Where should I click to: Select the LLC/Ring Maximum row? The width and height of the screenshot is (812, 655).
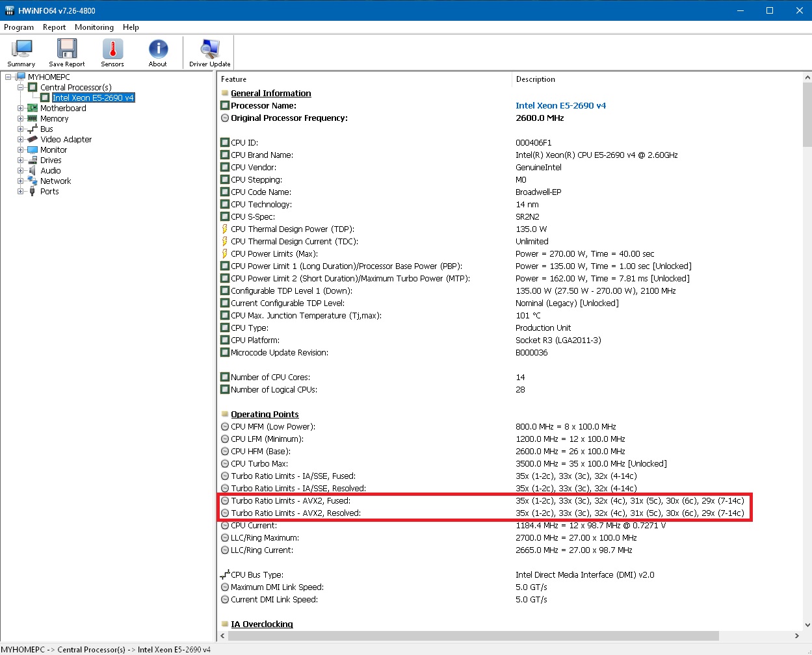point(510,538)
